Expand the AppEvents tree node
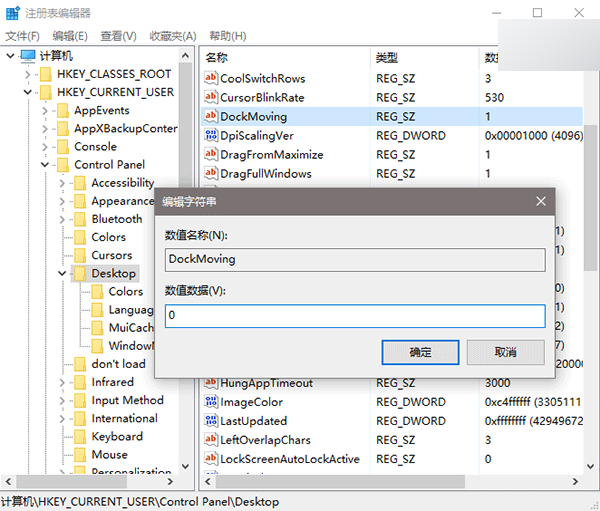The width and height of the screenshot is (600, 511). [45, 110]
